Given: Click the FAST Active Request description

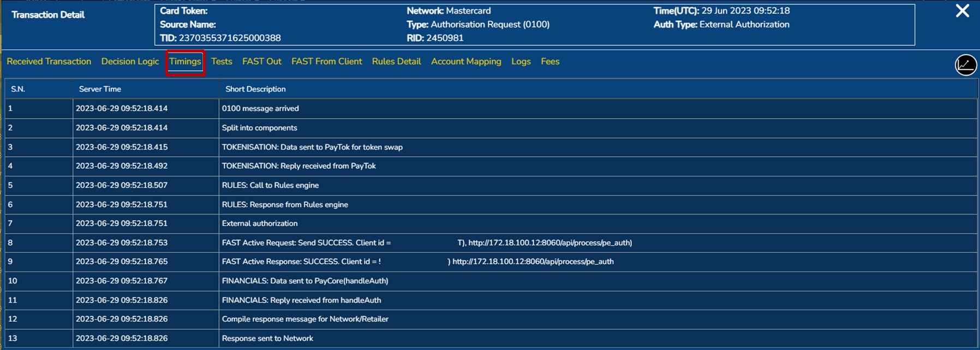Looking at the screenshot, I should 427,243.
